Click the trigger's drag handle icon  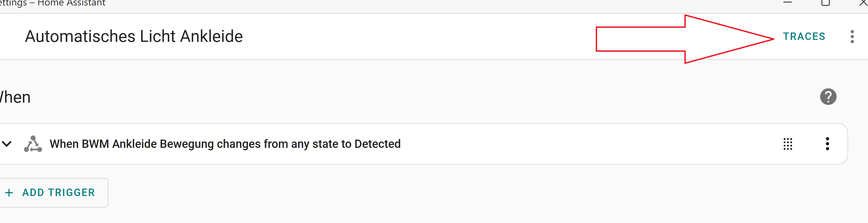point(787,144)
